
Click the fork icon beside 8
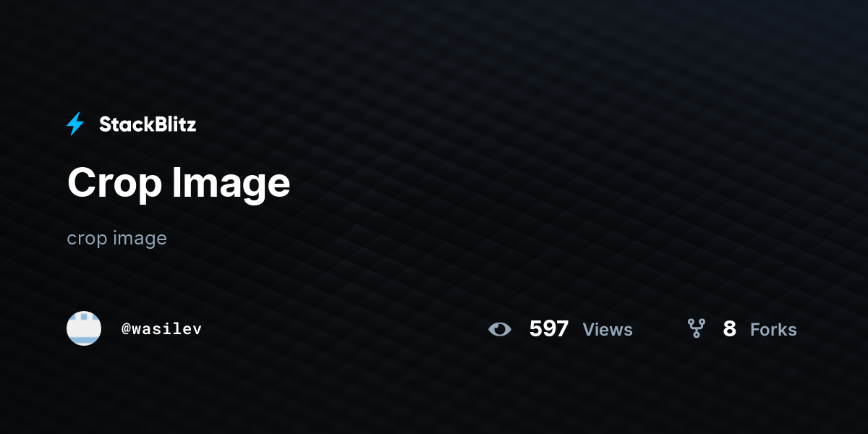click(696, 329)
